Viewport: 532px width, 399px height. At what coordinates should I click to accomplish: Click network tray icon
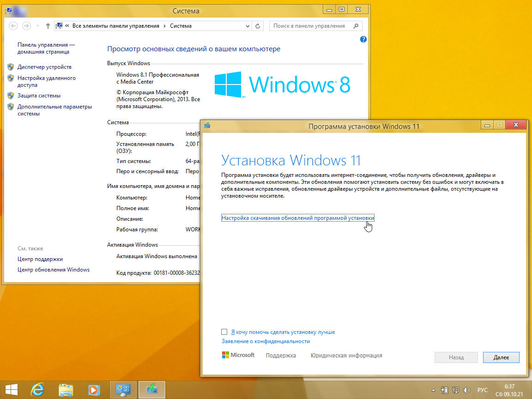456,390
